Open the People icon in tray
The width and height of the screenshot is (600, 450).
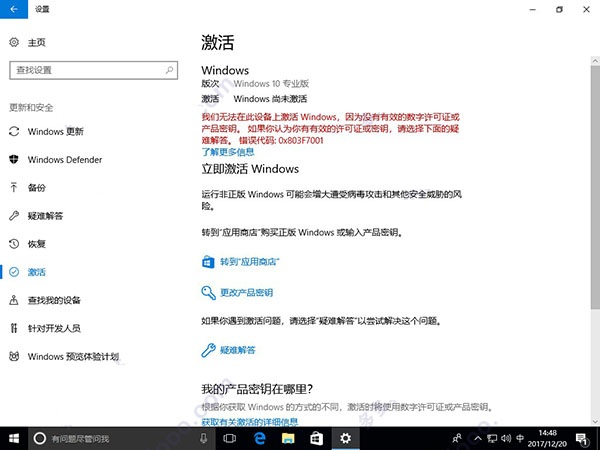coord(457,439)
